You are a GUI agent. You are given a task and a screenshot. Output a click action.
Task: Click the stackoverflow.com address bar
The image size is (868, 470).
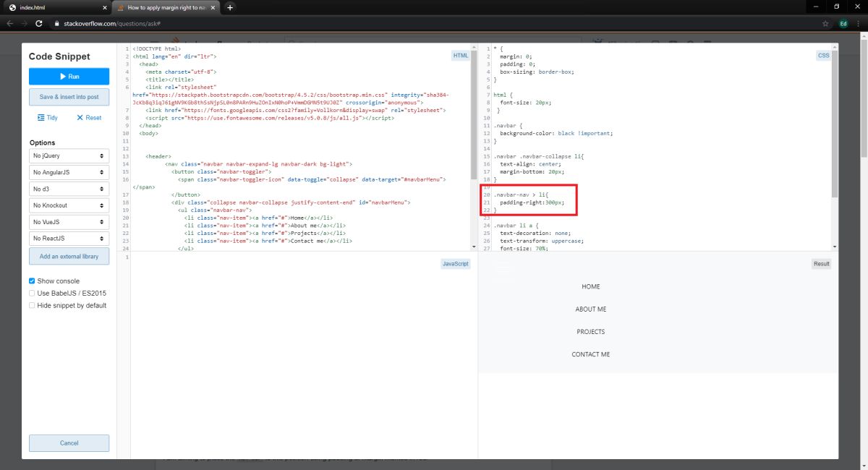434,23
